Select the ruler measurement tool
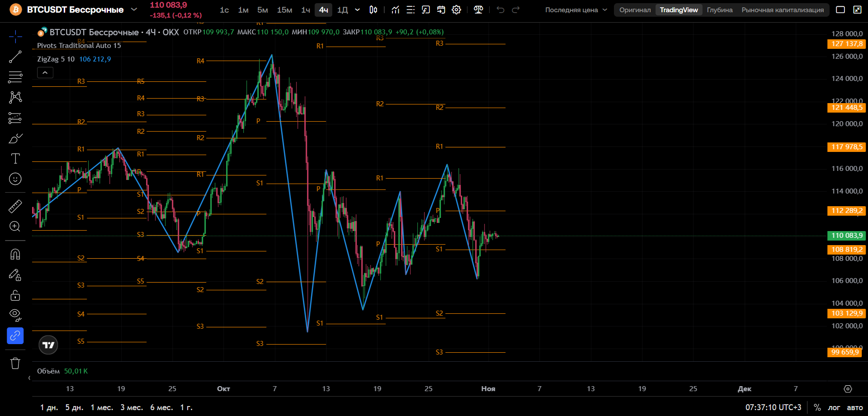The height and width of the screenshot is (416, 868). tap(15, 206)
